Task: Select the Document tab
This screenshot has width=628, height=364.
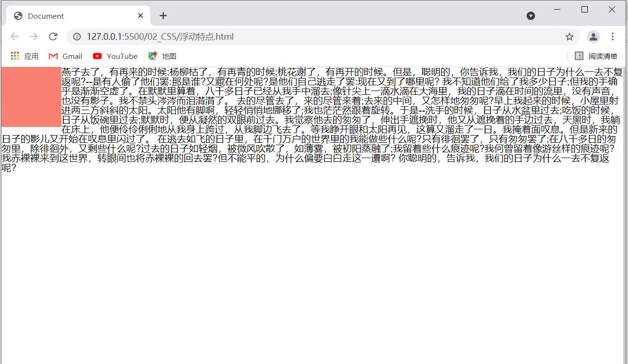Action: 79,16
